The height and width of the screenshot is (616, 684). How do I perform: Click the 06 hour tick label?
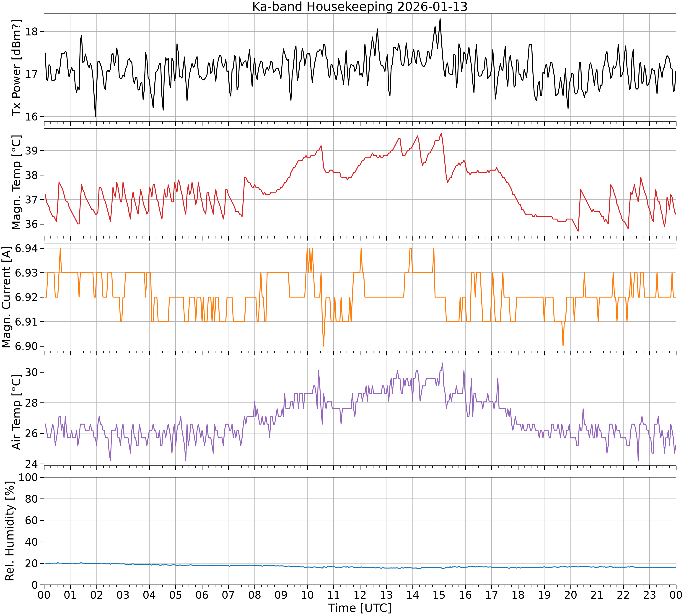point(202,595)
